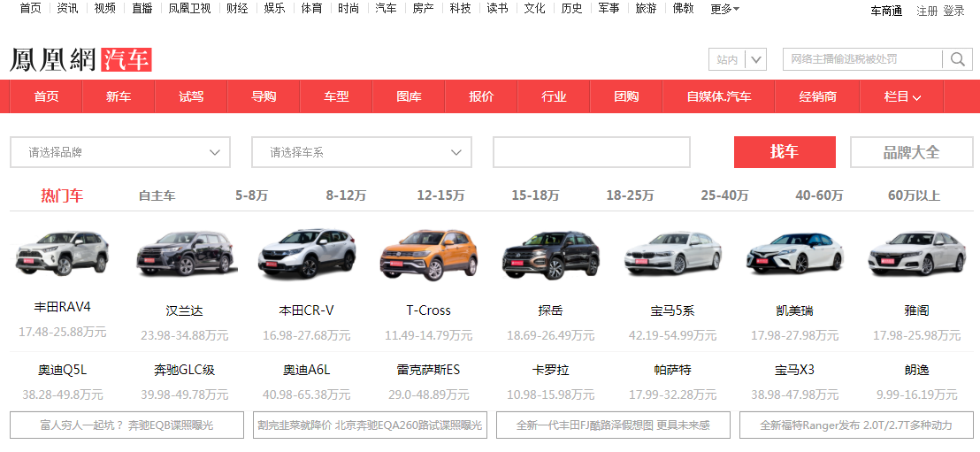
Task: Open the 奥迪A6L model link
Action: (x=306, y=370)
